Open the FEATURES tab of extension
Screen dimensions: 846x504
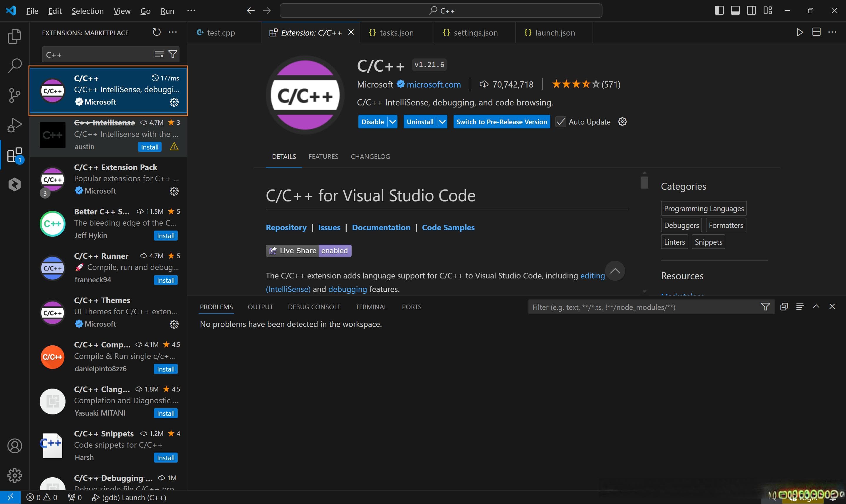(x=323, y=157)
